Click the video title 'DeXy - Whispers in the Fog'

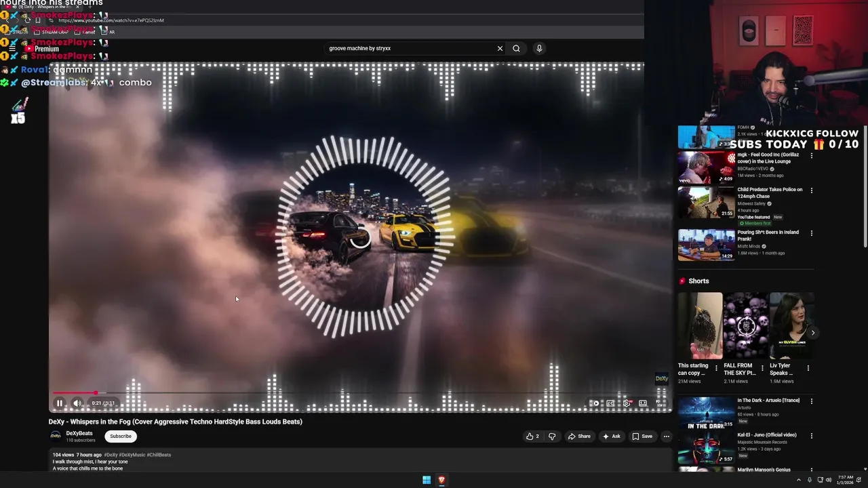click(x=176, y=422)
